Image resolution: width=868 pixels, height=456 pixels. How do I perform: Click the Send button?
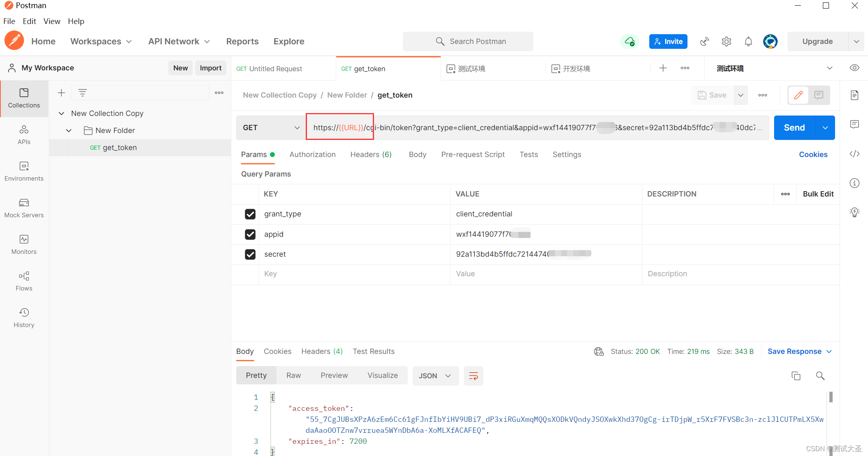(x=794, y=128)
